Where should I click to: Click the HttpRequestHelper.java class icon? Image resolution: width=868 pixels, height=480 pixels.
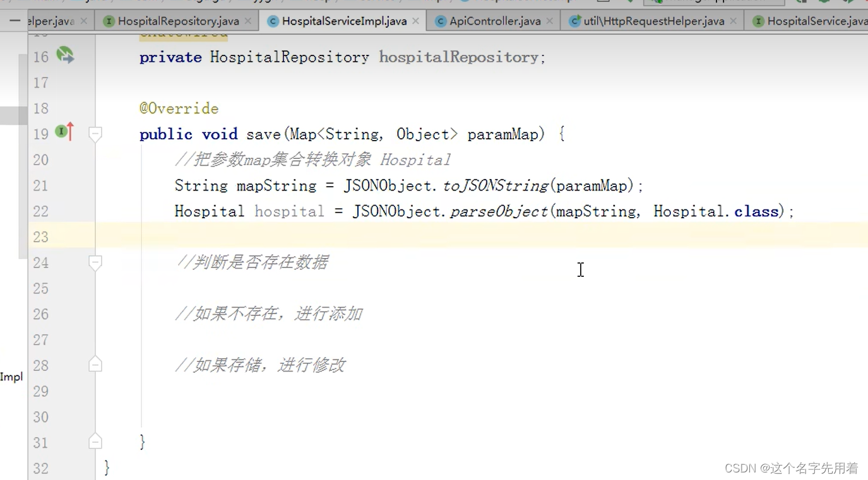(574, 21)
